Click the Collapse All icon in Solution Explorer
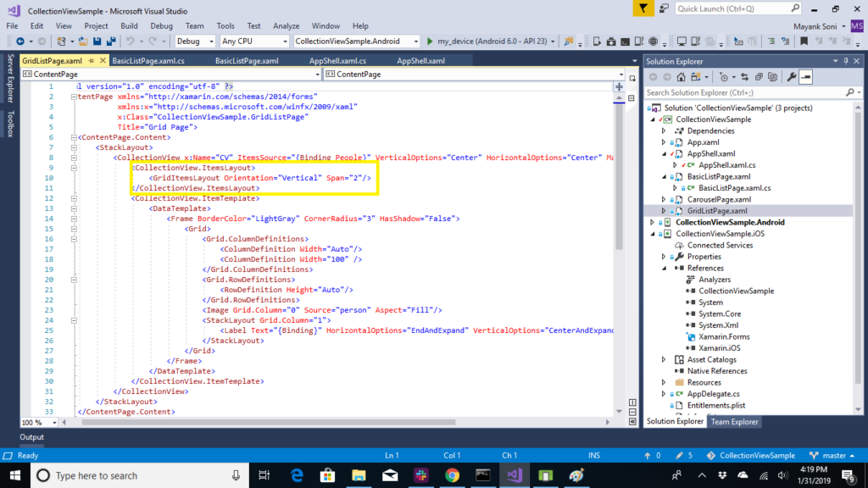The width and height of the screenshot is (868, 488). (x=759, y=77)
